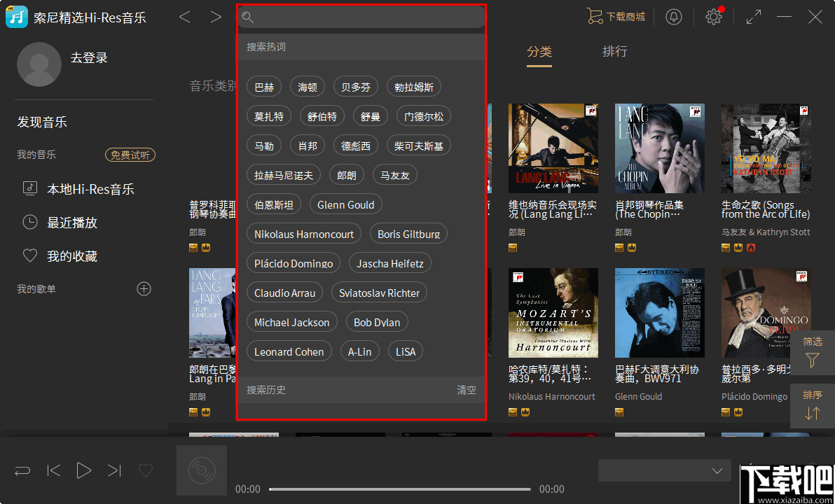
Task: Open the 排序 sort arrows
Action: 812,405
